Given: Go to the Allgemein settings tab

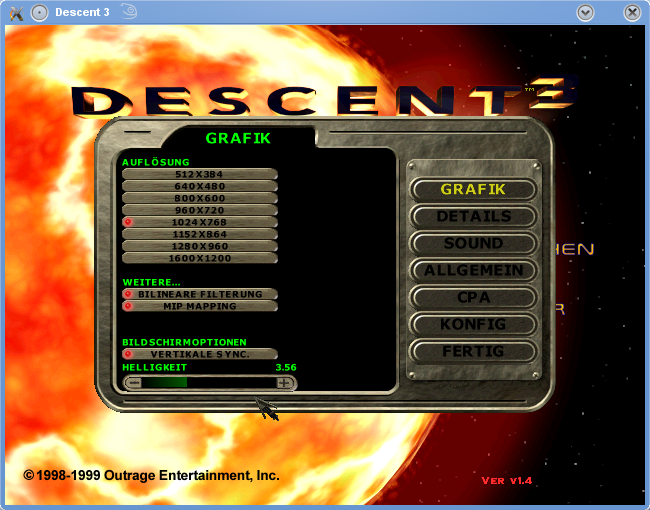Looking at the screenshot, I should 473,270.
